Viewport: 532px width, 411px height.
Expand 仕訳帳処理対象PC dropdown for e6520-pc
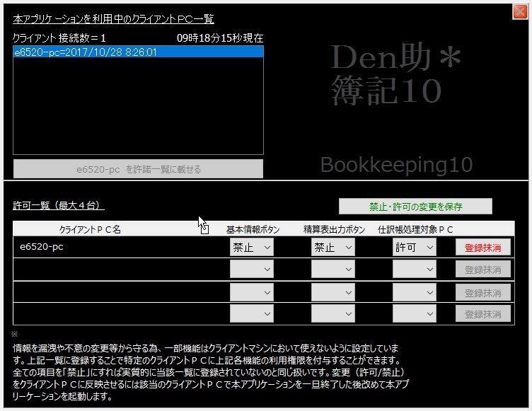coord(415,248)
